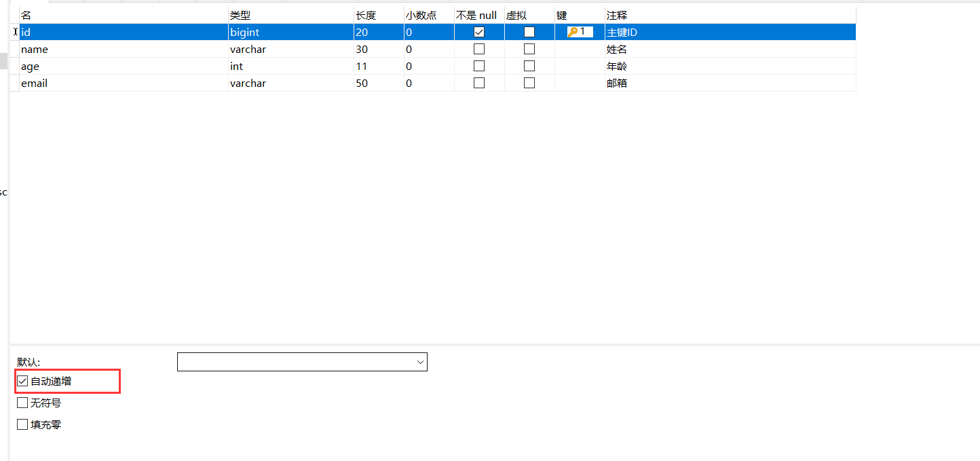This screenshot has width=980, height=461.
Task: Enable 'not null' for the age field
Action: (479, 66)
